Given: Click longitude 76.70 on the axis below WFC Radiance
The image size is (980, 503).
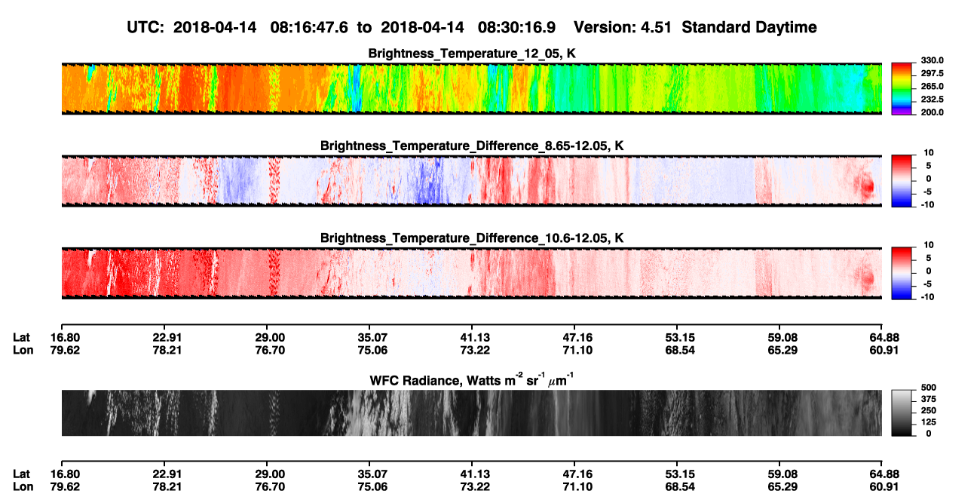Looking at the screenshot, I should tap(266, 486).
